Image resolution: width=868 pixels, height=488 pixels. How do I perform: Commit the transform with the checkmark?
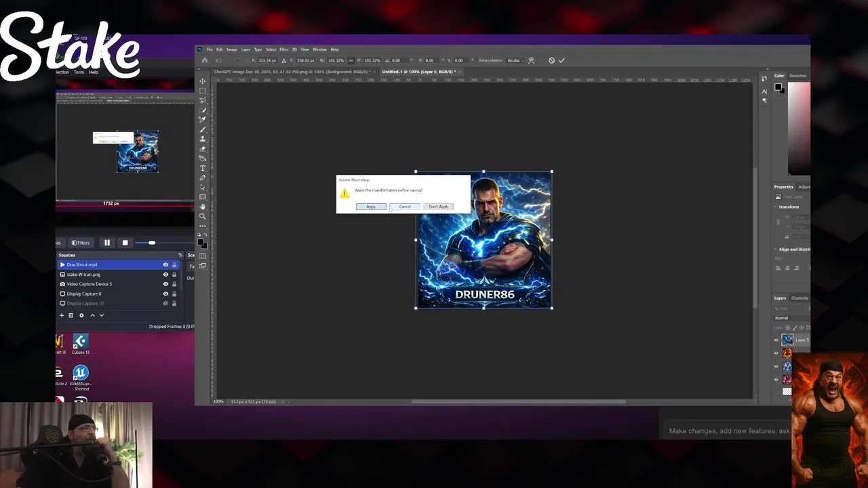[561, 60]
